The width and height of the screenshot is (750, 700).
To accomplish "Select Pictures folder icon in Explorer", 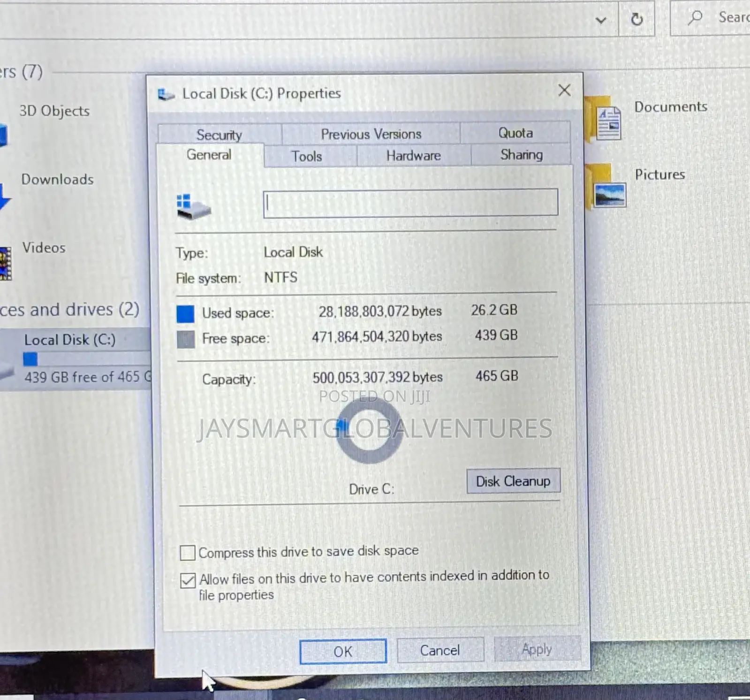I will (x=606, y=186).
